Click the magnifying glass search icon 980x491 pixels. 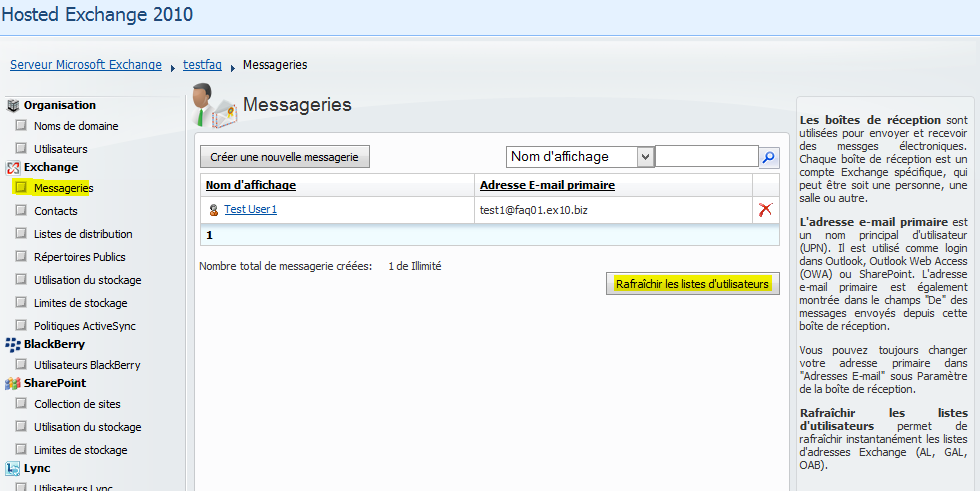pyautogui.click(x=769, y=157)
